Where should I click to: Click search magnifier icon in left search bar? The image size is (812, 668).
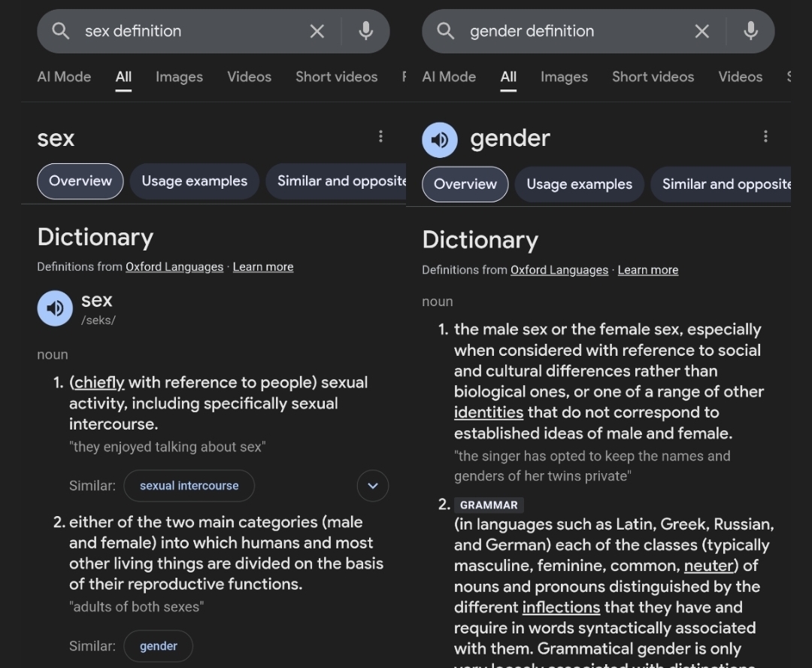[61, 31]
